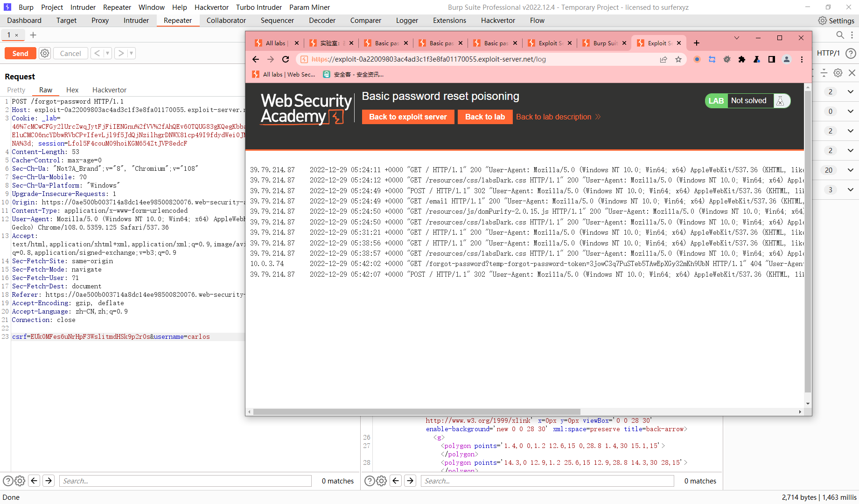Switch to the Decoder tab in Burp

pyautogui.click(x=322, y=20)
